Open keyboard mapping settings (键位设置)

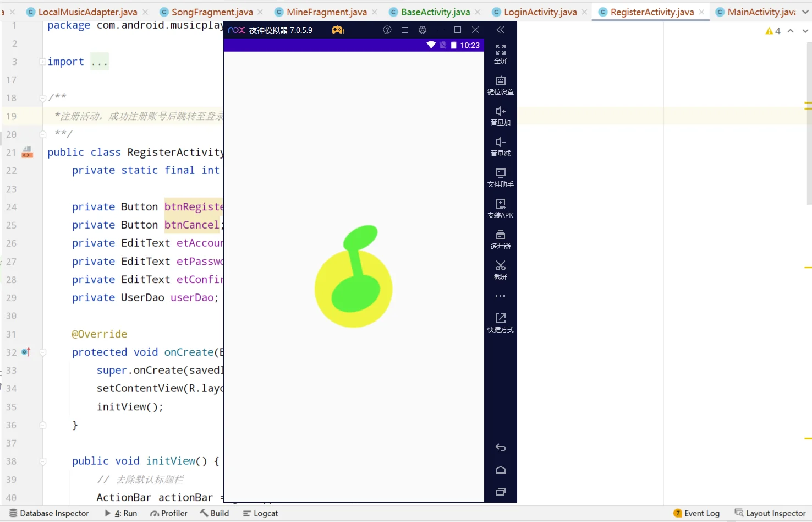(x=501, y=85)
